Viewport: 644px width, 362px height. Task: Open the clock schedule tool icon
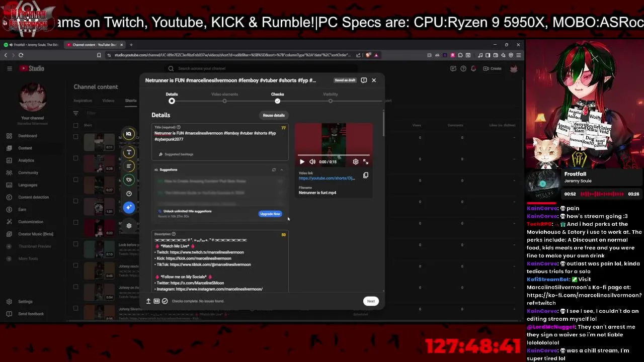point(129,194)
